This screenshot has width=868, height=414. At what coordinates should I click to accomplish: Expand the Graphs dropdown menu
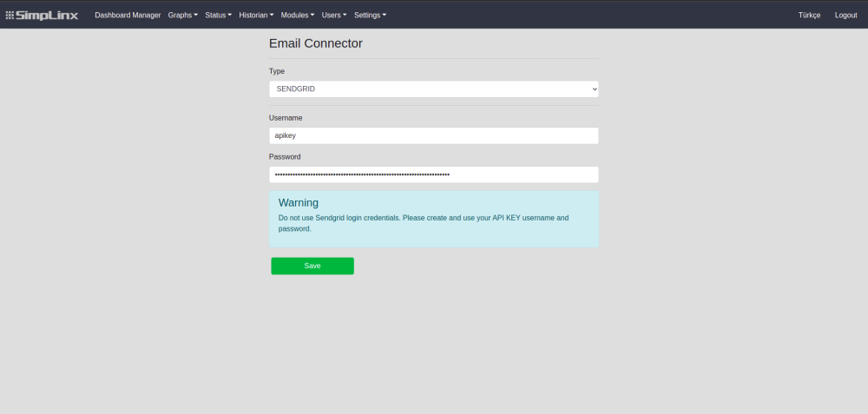pyautogui.click(x=182, y=15)
